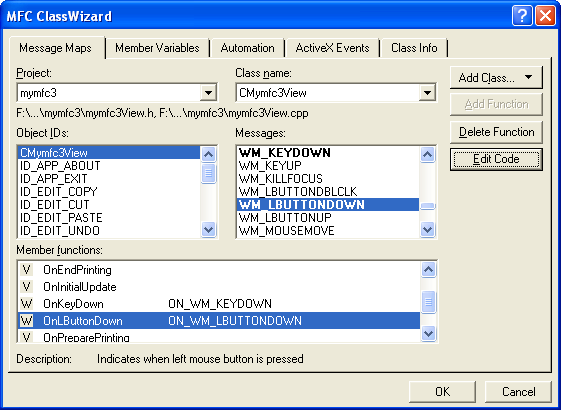
Task: Select ID_EDIT_PASTE in Object IDs
Action: pyautogui.click(x=109, y=218)
